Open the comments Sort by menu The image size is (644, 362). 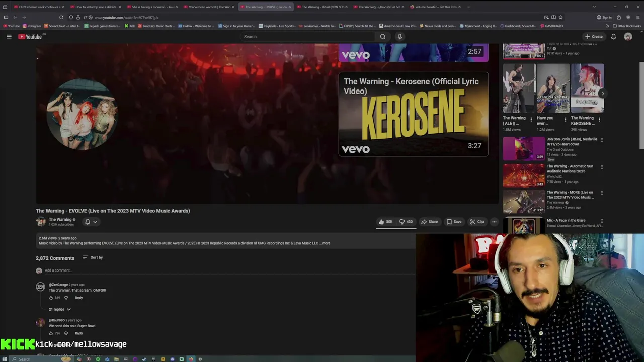93,257
